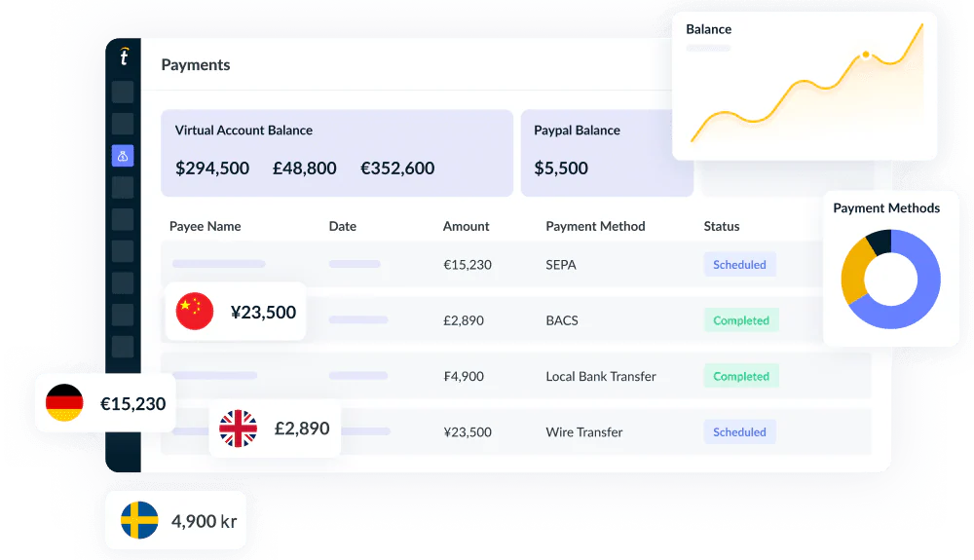The image size is (974, 560).
Task: Click €15,230 on the Germany flag card
Action: pos(132,404)
